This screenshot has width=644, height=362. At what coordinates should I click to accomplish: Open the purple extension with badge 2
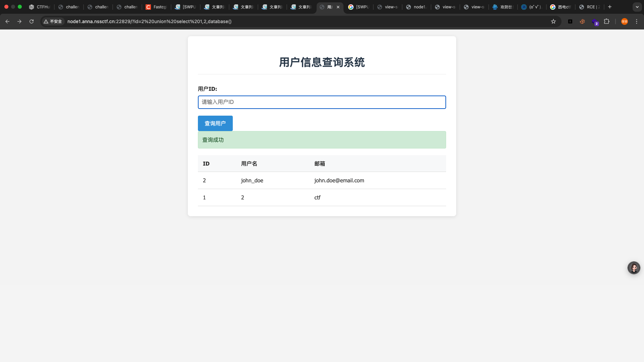click(x=595, y=22)
